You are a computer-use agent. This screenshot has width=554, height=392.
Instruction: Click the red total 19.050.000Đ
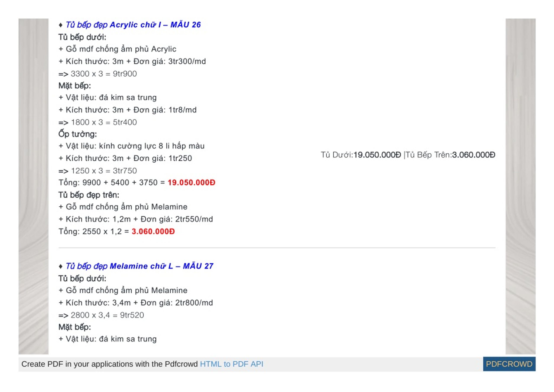point(191,183)
